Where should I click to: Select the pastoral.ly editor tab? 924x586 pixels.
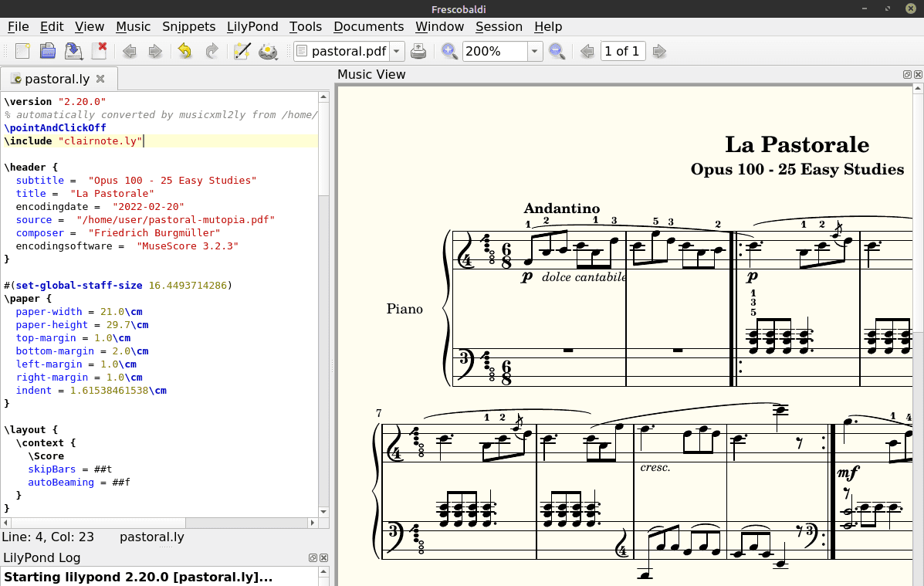pos(57,79)
